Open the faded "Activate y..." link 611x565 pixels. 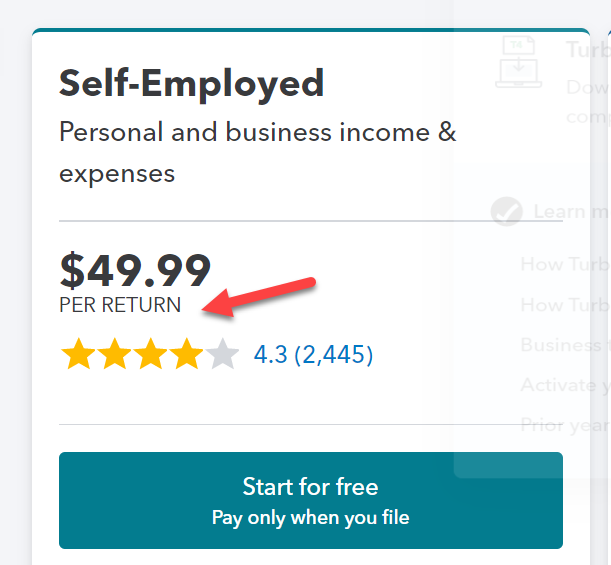click(x=565, y=385)
